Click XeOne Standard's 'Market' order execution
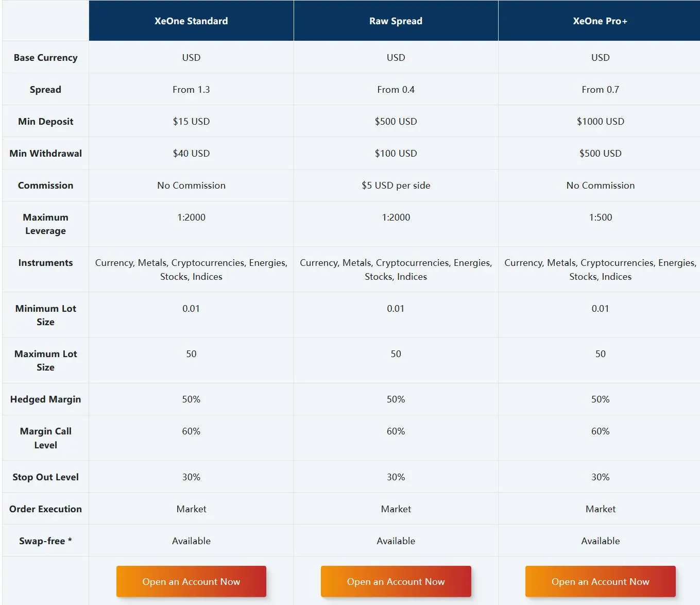Screen dimensions: 700x605 pyautogui.click(x=191, y=509)
